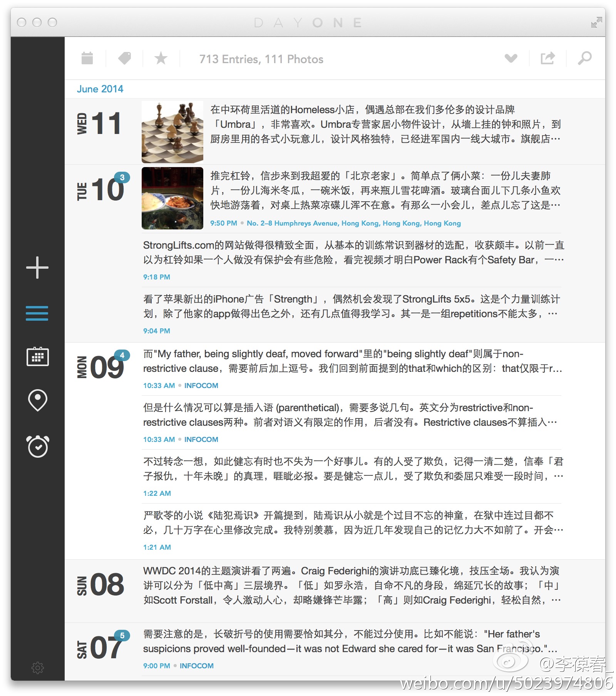Expand the down chevron menu
This screenshot has height=696, width=616.
pos(511,59)
